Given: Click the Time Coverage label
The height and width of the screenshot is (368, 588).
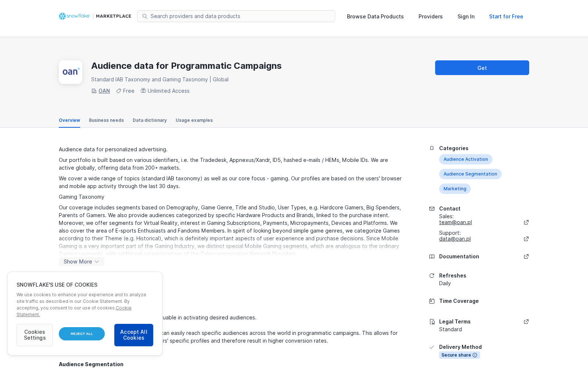Looking at the screenshot, I should [x=459, y=301].
